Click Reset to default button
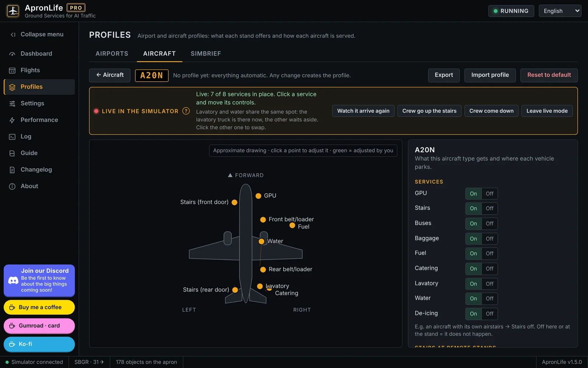 click(549, 75)
